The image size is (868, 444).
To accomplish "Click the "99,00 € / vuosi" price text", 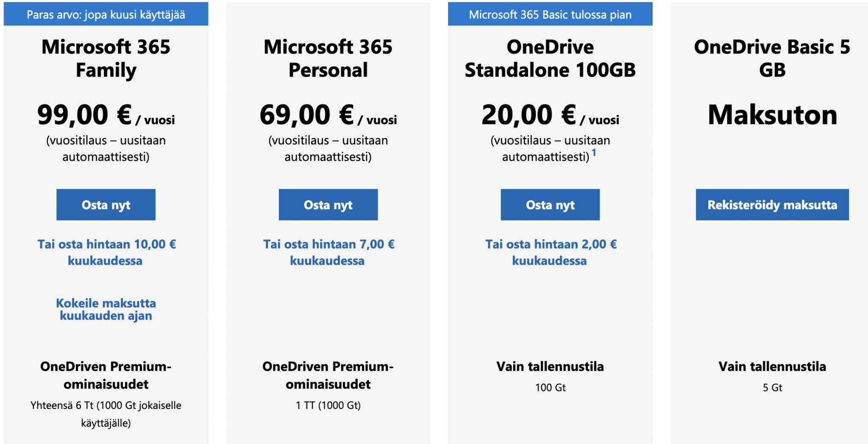I will point(106,114).
